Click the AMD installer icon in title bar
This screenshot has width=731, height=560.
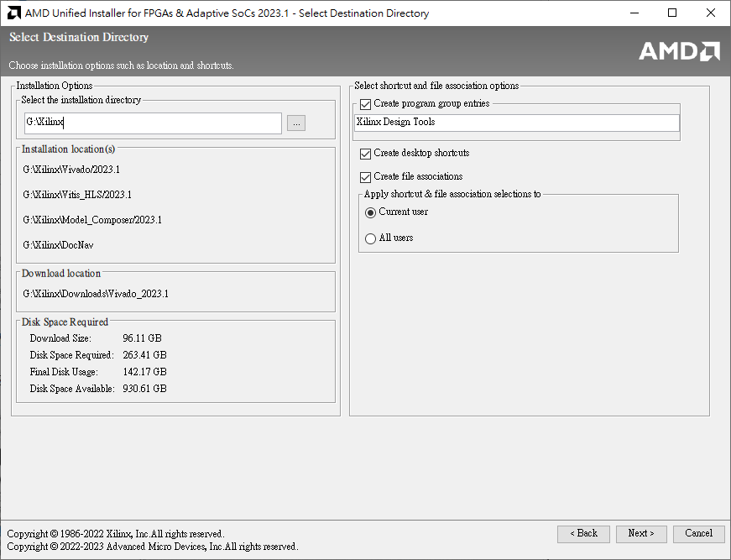12,13
